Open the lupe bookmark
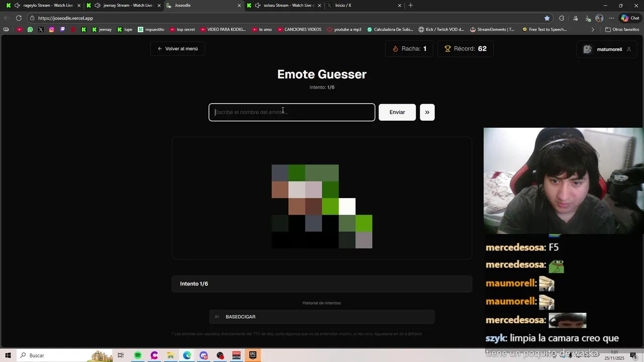Image resolution: width=644 pixels, height=362 pixels. click(x=125, y=30)
